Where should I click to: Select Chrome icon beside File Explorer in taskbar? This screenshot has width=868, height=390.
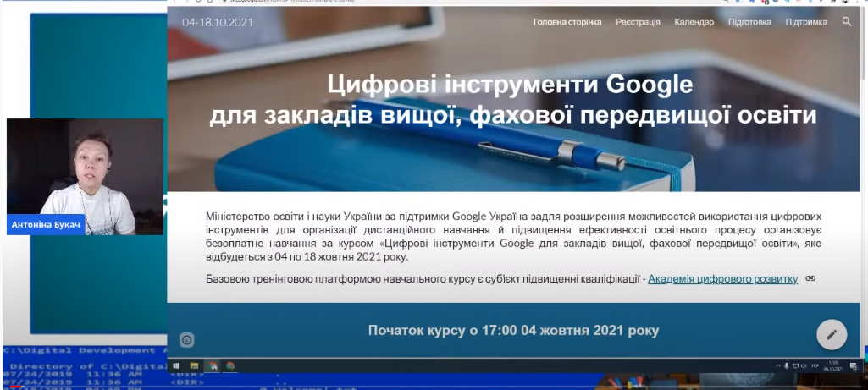(212, 365)
